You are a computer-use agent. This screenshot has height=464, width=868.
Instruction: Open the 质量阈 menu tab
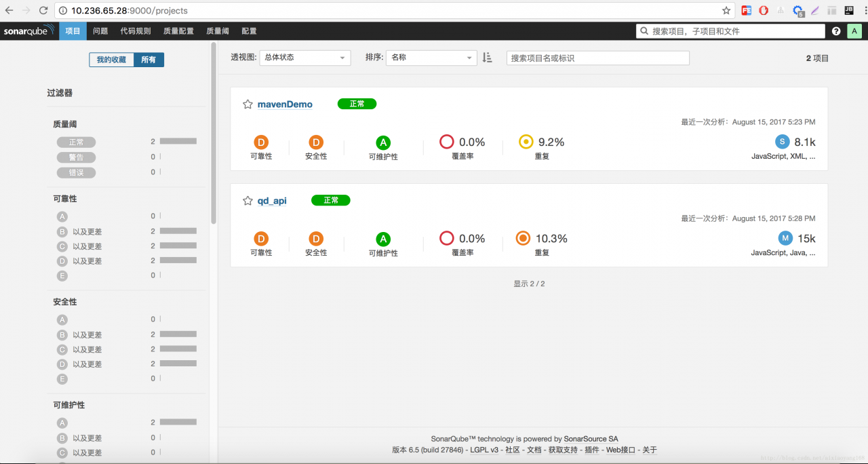tap(218, 31)
